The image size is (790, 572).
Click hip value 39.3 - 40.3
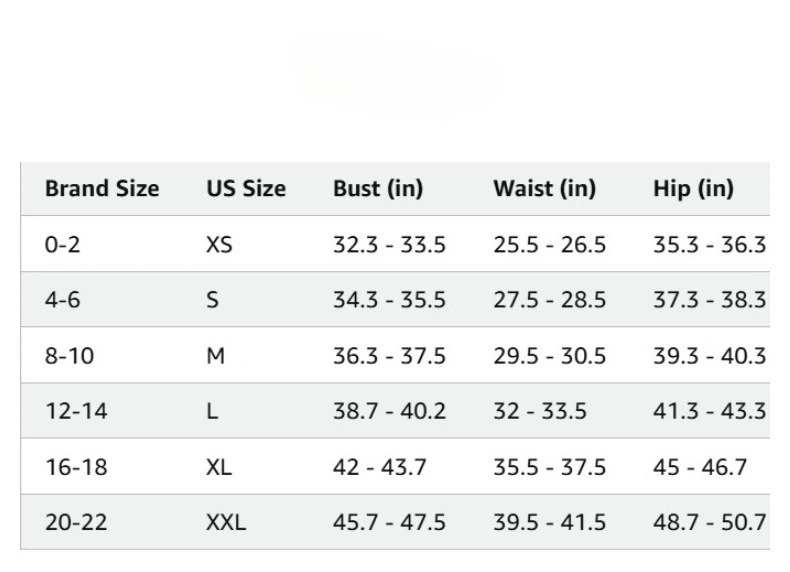[x=709, y=355]
